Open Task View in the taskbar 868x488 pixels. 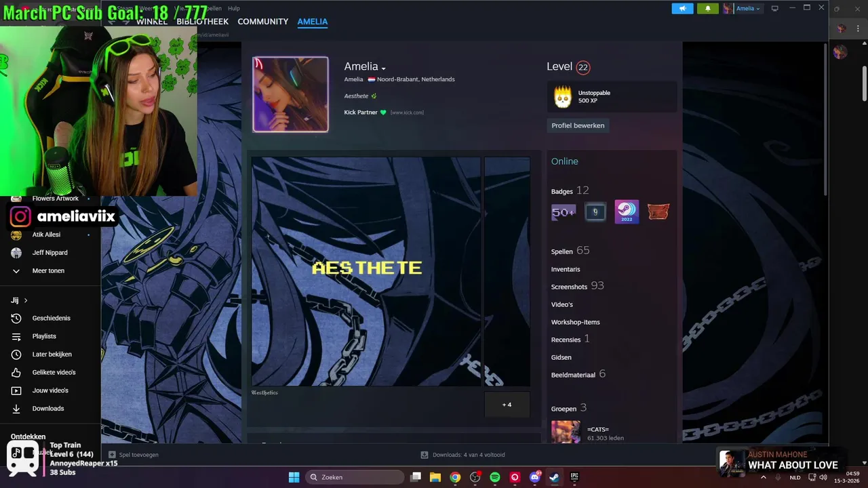tap(416, 477)
